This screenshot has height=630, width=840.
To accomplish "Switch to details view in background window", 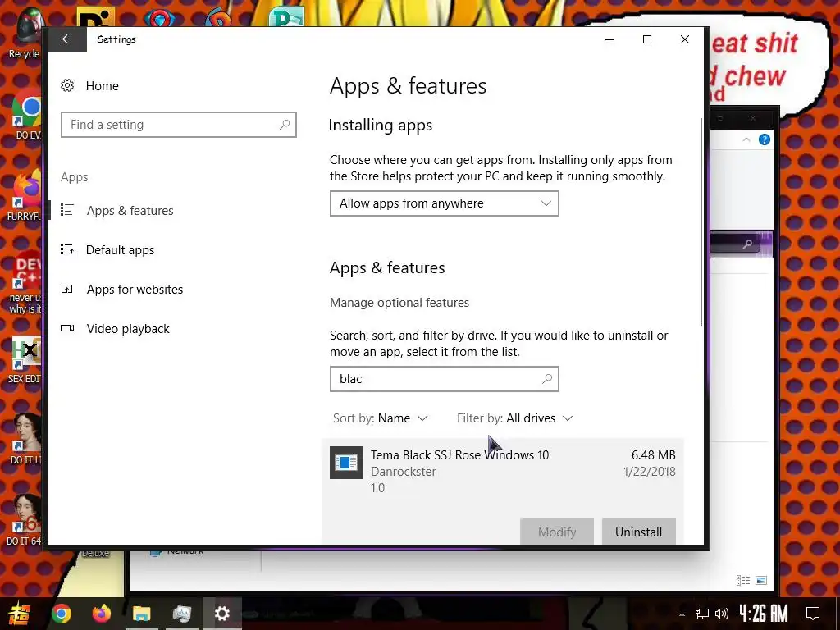I will pos(743,580).
